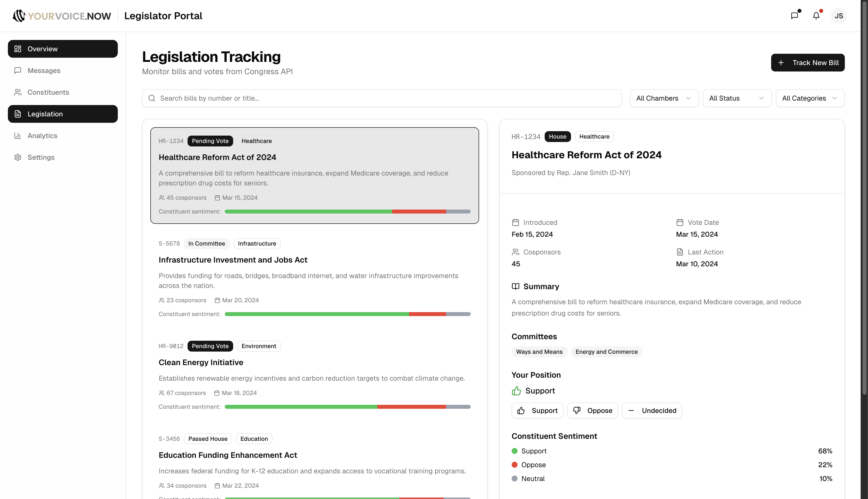Expand the All Status filter

[737, 98]
